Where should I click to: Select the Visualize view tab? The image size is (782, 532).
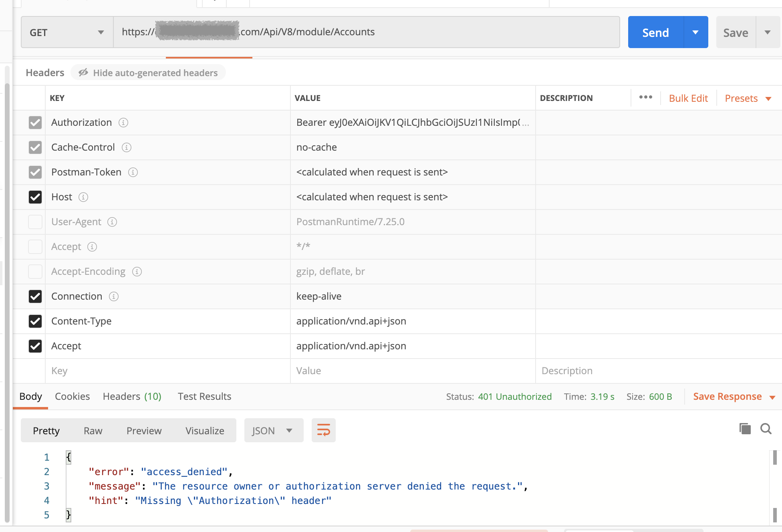click(205, 431)
